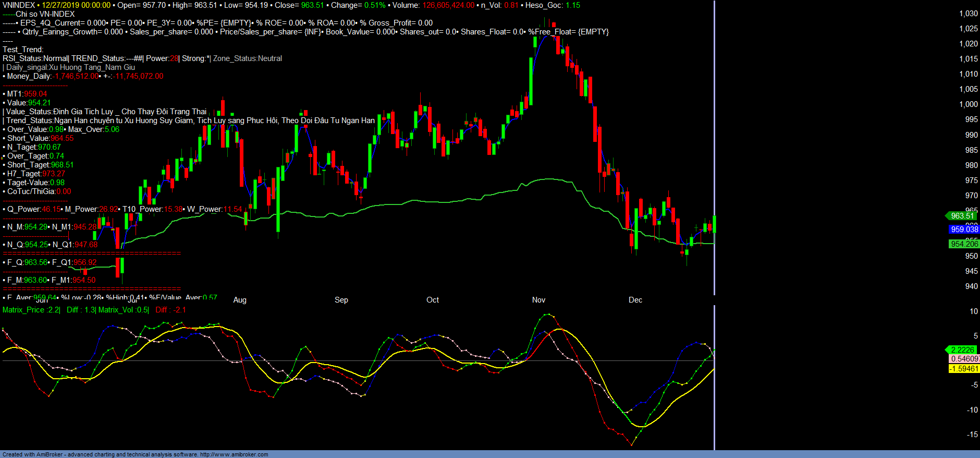Click the green 2.2226 indicator value label

tap(962, 350)
